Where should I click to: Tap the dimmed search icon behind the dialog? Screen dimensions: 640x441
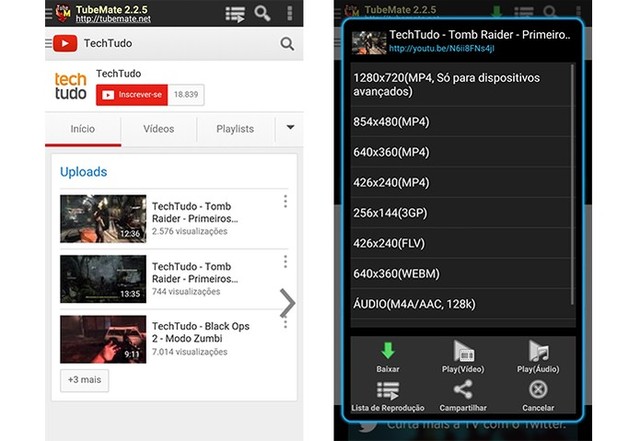pyautogui.click(x=550, y=11)
